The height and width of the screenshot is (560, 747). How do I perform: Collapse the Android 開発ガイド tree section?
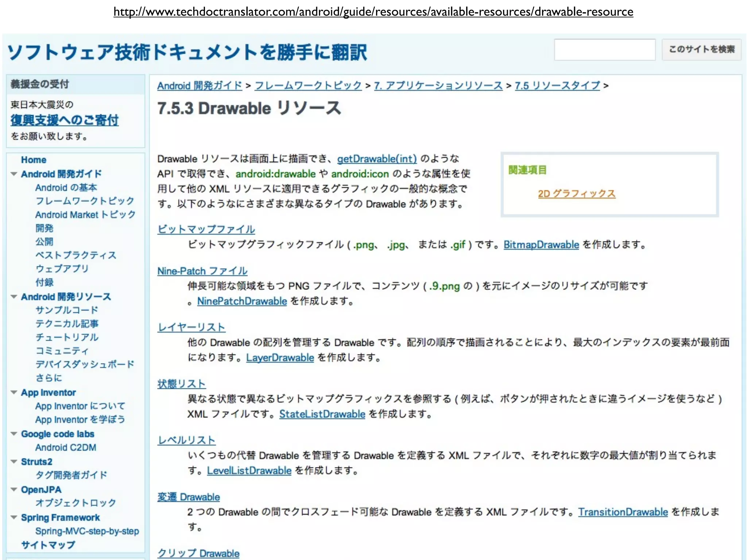14,174
